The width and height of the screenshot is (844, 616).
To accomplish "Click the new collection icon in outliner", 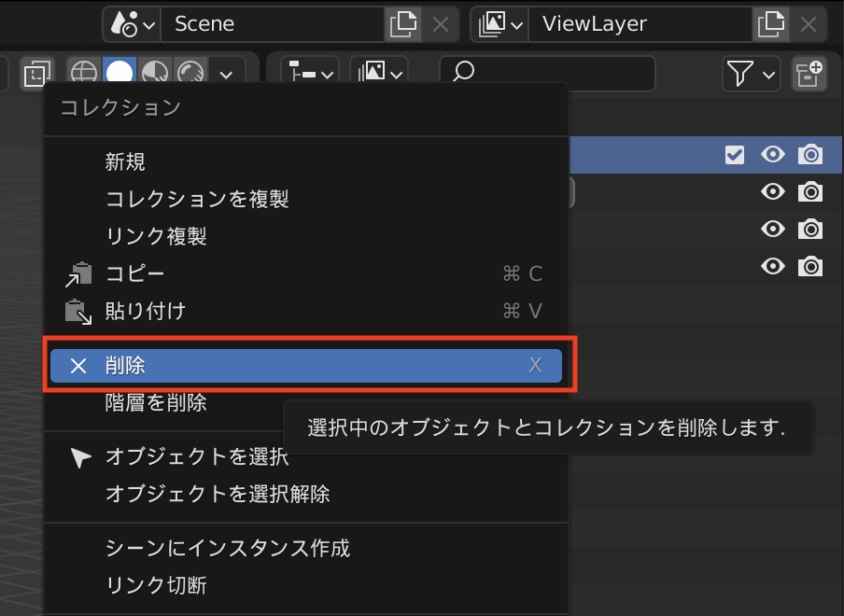I will (809, 73).
